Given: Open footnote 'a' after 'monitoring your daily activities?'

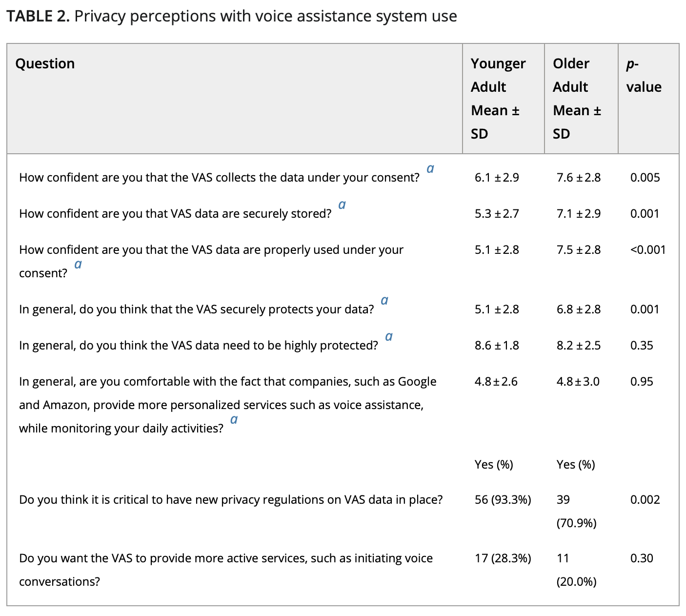Looking at the screenshot, I should (x=234, y=420).
